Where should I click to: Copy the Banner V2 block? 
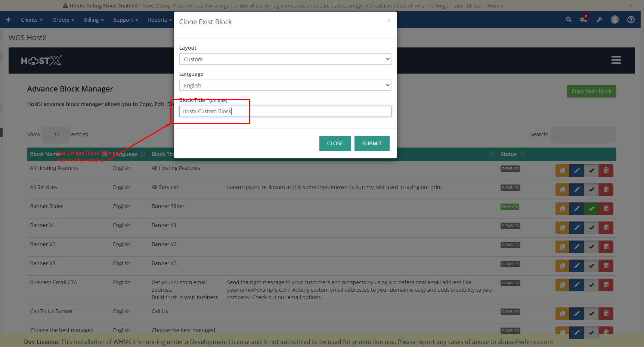(x=563, y=247)
